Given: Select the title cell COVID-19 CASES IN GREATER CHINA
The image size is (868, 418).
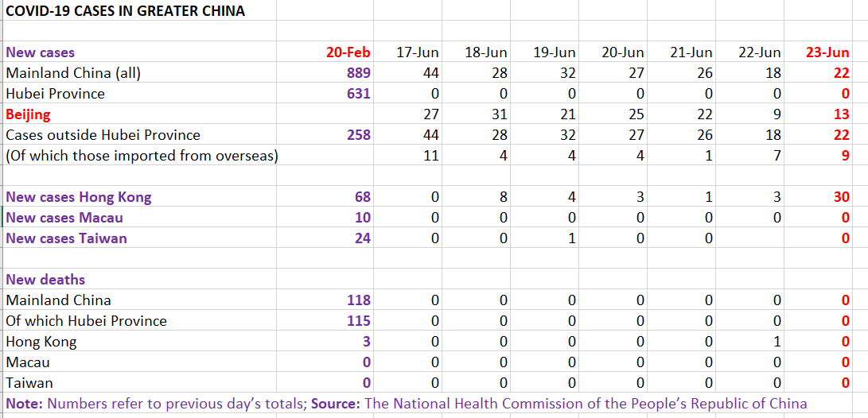Looking at the screenshot, I should pyautogui.click(x=125, y=11).
